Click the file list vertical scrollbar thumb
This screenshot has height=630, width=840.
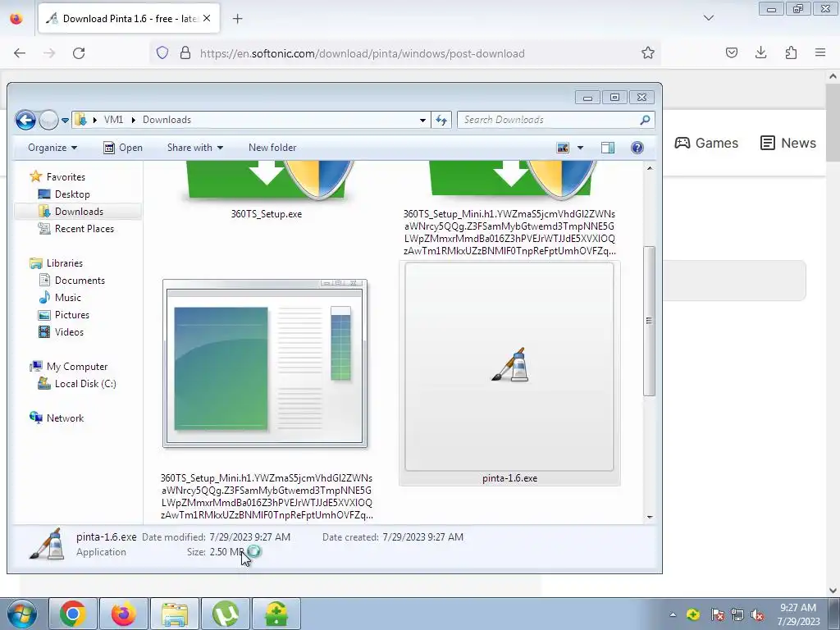tap(650, 321)
